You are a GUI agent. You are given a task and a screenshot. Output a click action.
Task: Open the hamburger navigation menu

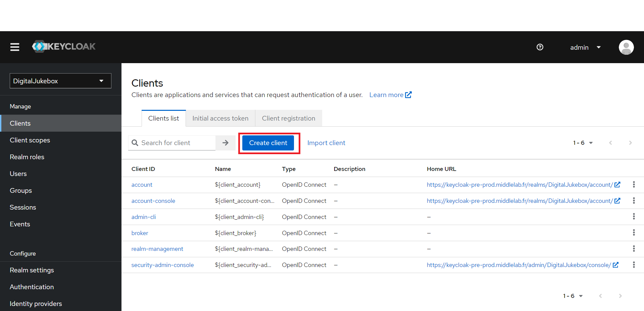point(14,47)
